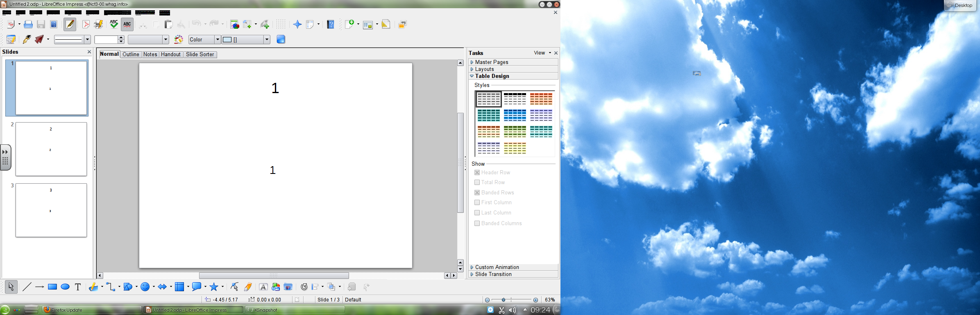Screen dimensions: 980x315
Task: Toggle the Header Row checkbox
Action: [x=477, y=173]
